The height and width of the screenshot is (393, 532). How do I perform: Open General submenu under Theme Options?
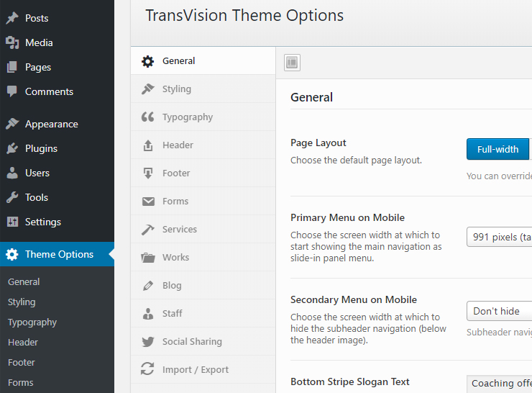tap(24, 281)
